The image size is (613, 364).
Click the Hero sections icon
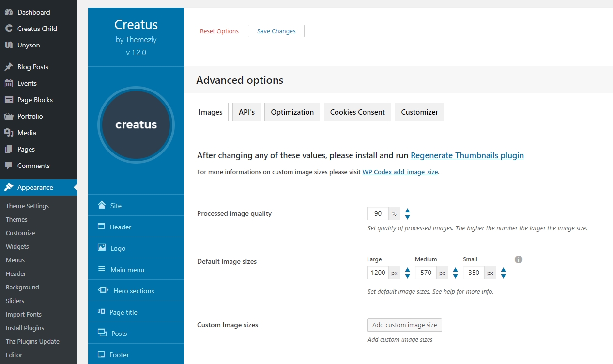click(x=103, y=290)
